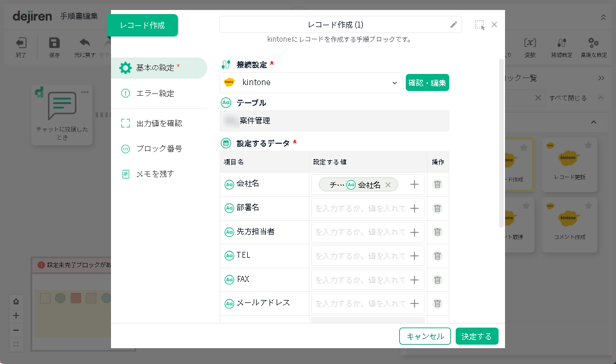Screen dimensions: 616x364
Task: Click the selection cursor icon beside the title
Action: point(480,25)
